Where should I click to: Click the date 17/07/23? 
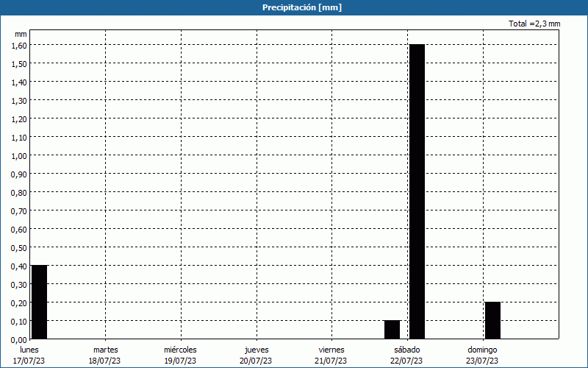[29, 361]
